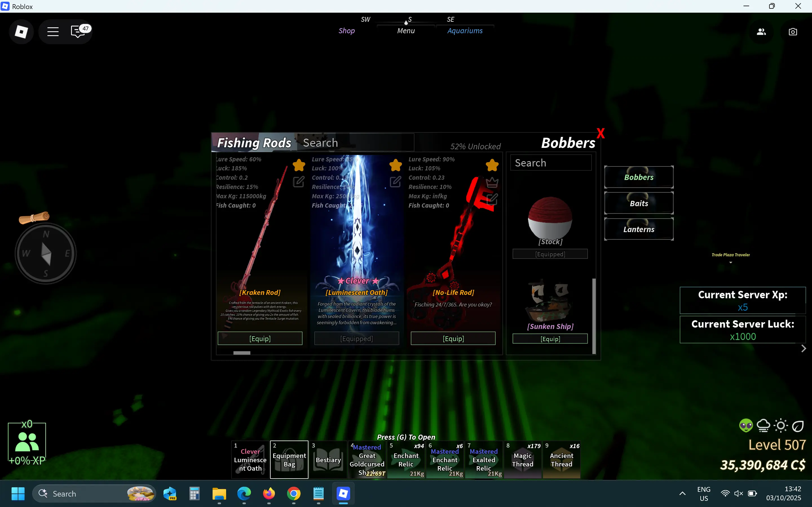This screenshot has width=812, height=507.
Task: Show hidden system tray icons
Action: tap(682, 493)
